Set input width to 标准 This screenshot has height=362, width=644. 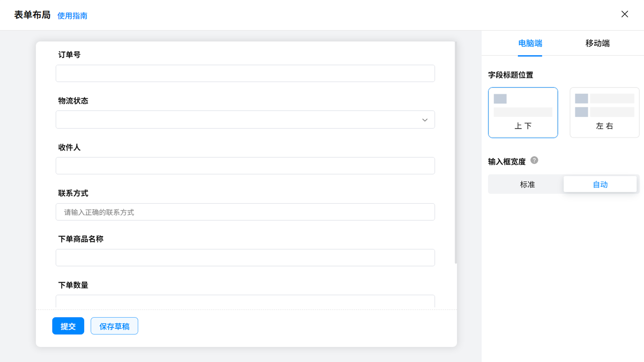tap(527, 184)
